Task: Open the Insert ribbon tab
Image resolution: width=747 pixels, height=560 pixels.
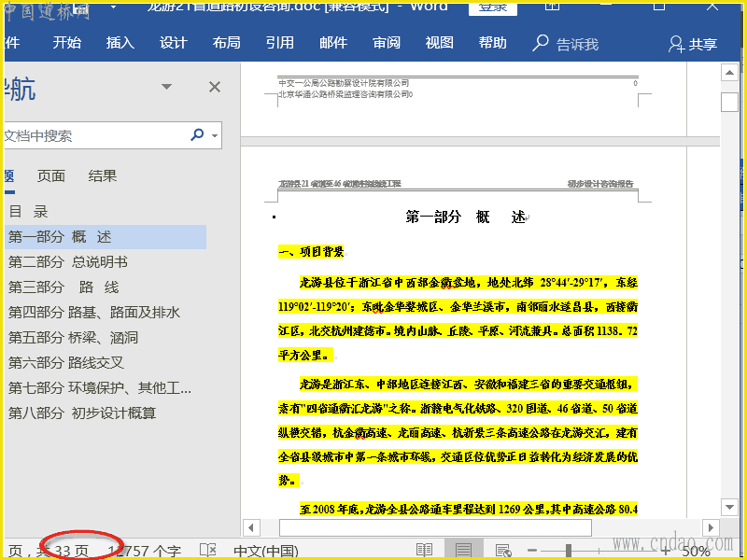Action: coord(120,43)
